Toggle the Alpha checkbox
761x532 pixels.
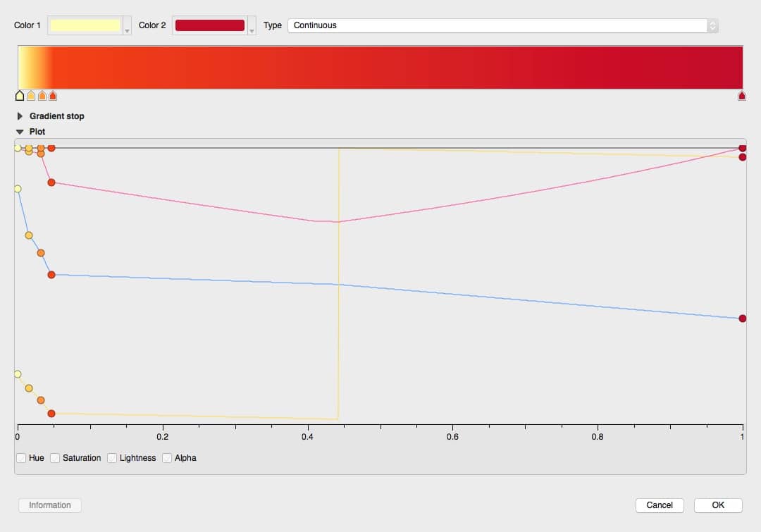[x=167, y=458]
